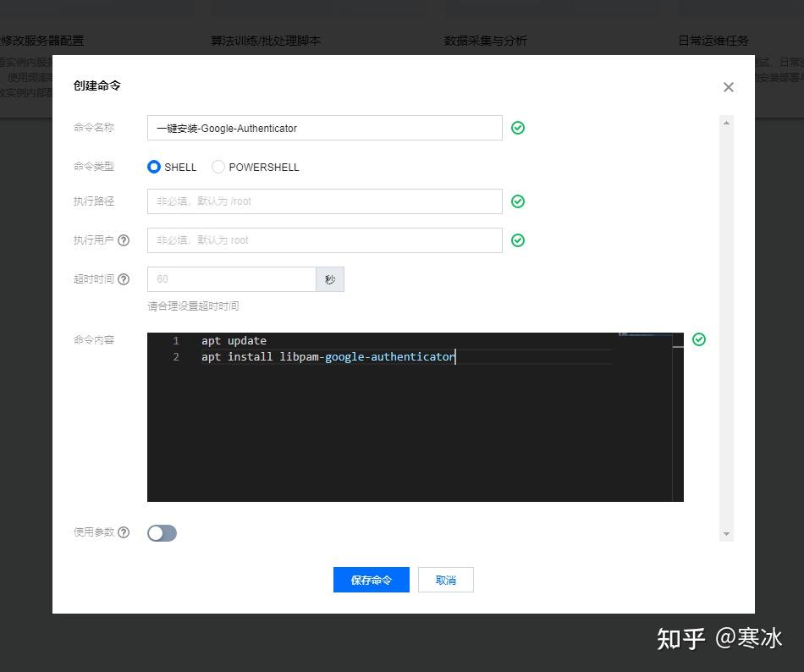The width and height of the screenshot is (804, 672).
Task: Click the scrollbar down arrow of the dialog
Action: coord(726,534)
